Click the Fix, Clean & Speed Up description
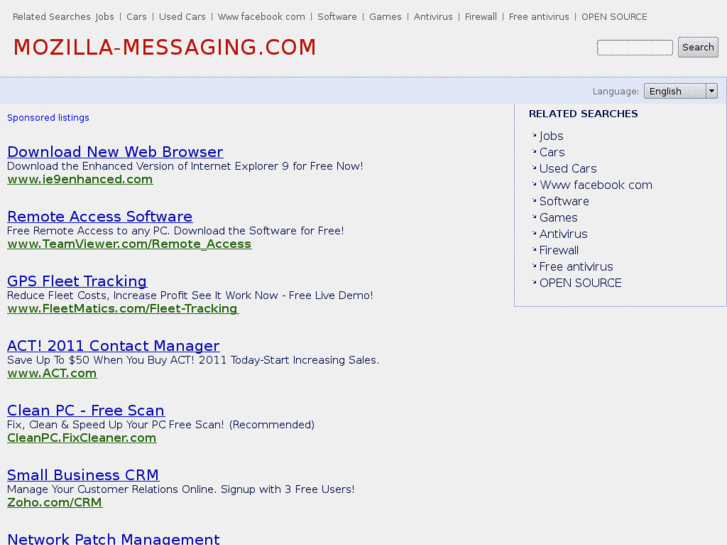Viewport: 727px width, 545px height. (x=160, y=424)
